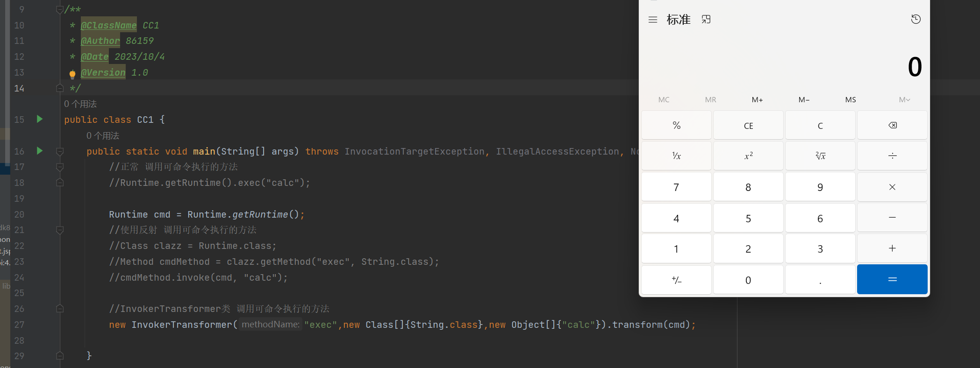
Task: Collapse the main method fold on line 16
Action: point(60,151)
